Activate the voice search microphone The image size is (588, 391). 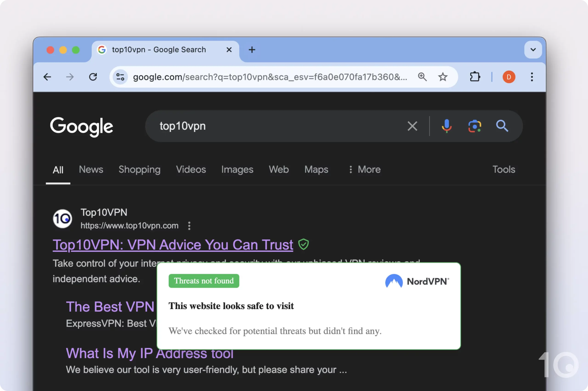(x=447, y=126)
